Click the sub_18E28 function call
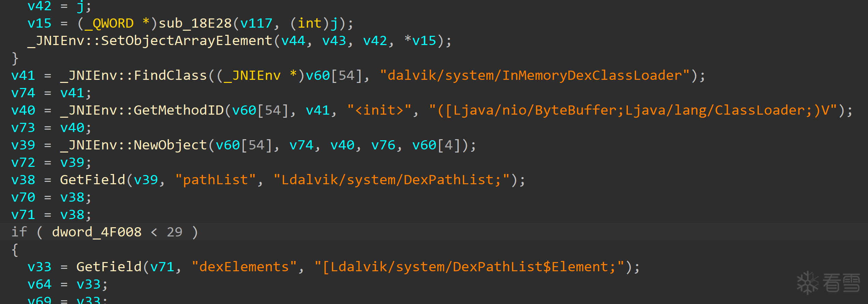This screenshot has height=304, width=868. pyautogui.click(x=195, y=24)
